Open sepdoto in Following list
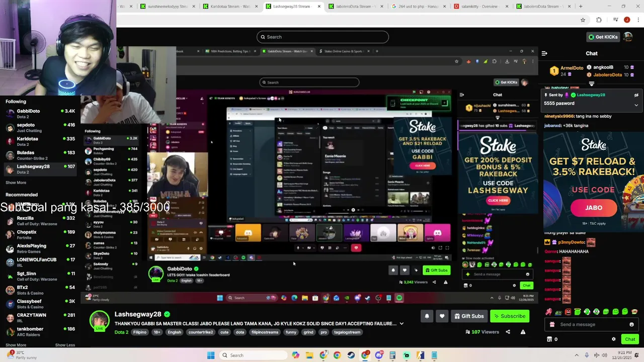Image resolution: width=644 pixels, height=362 pixels. pyautogui.click(x=40, y=128)
